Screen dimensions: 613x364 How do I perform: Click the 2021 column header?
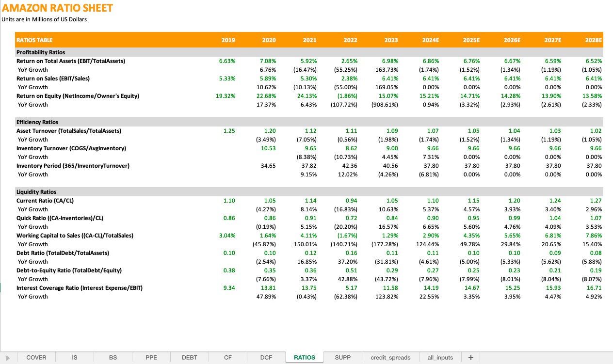[x=310, y=40]
